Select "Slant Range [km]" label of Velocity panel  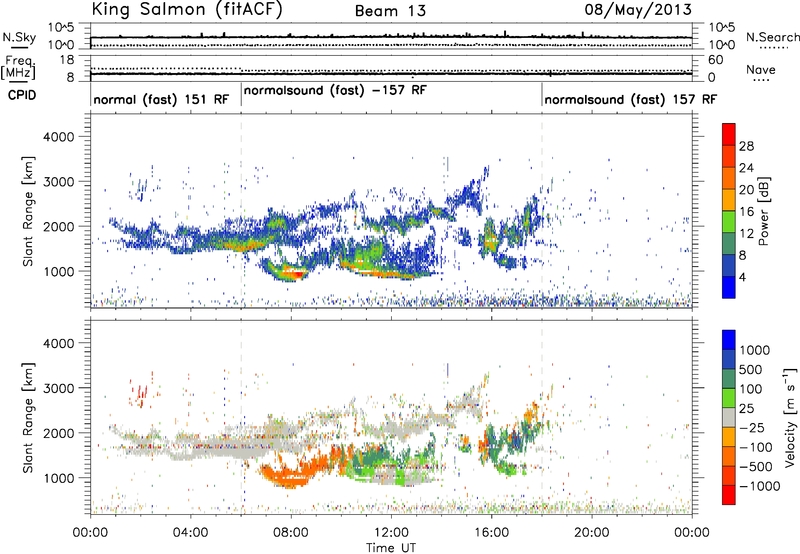(x=28, y=417)
